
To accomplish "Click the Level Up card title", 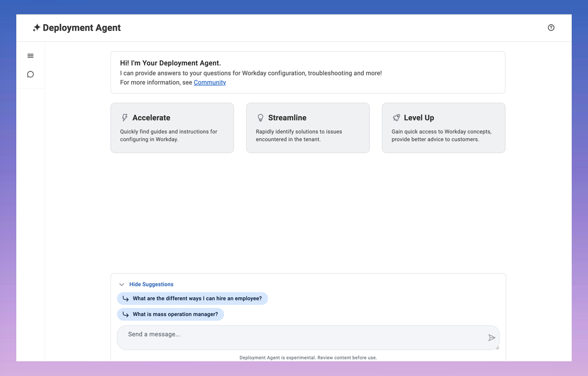I will [419, 118].
